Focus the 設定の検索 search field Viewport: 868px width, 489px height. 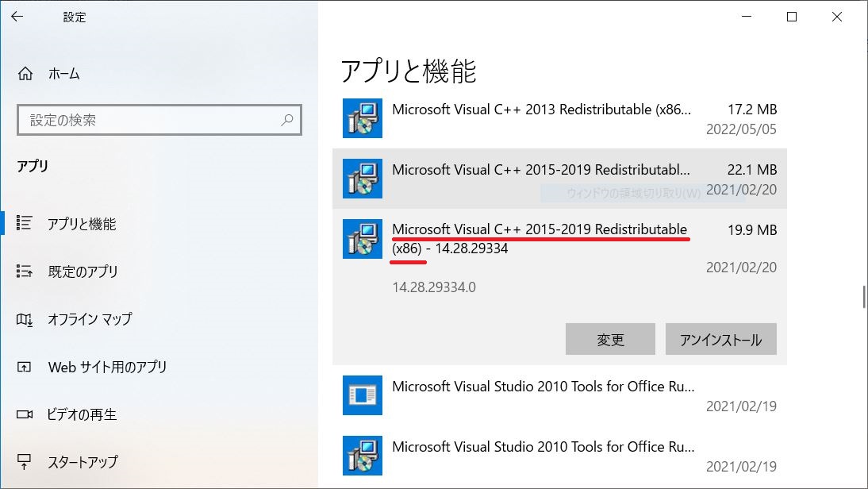click(151, 121)
